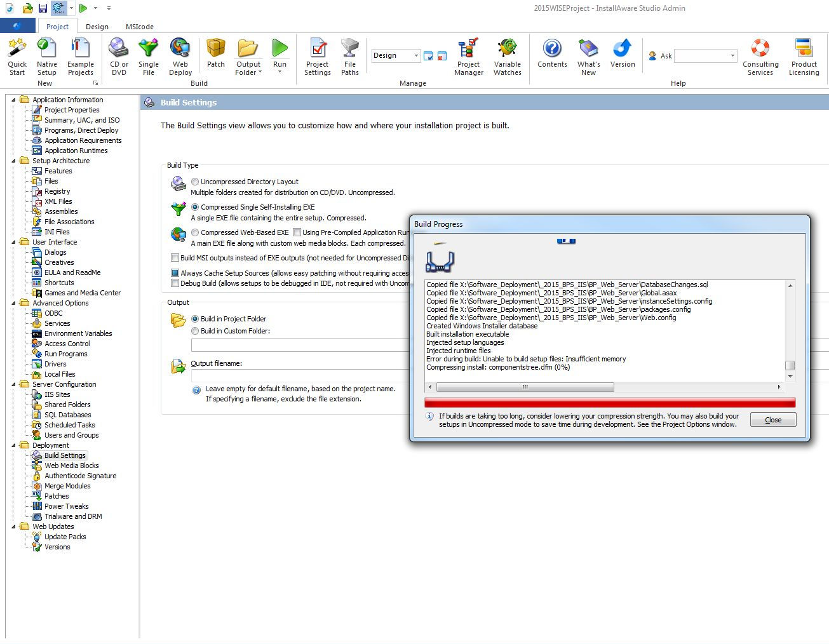829x644 pixels.
Task: Open the help Contents
Action: pyautogui.click(x=552, y=53)
